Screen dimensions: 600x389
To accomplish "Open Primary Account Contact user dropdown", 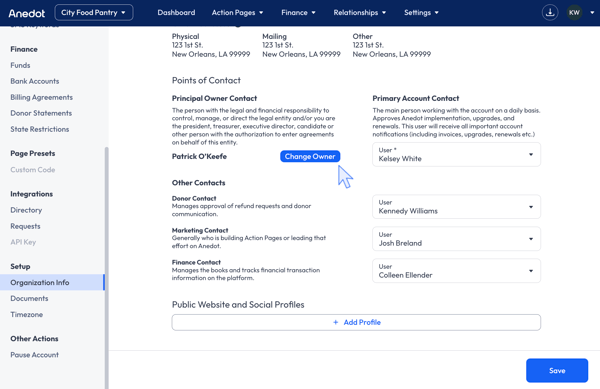I will 456,155.
